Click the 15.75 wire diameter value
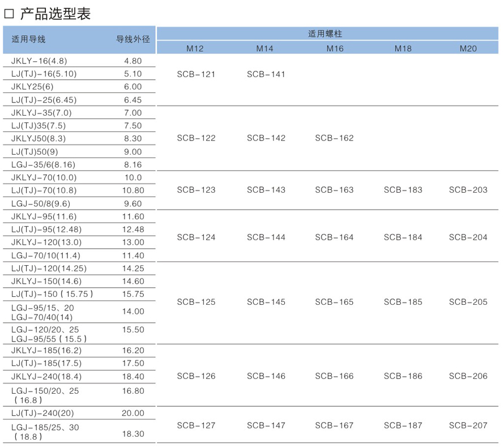Screen dimensions: 504x447 133,294
